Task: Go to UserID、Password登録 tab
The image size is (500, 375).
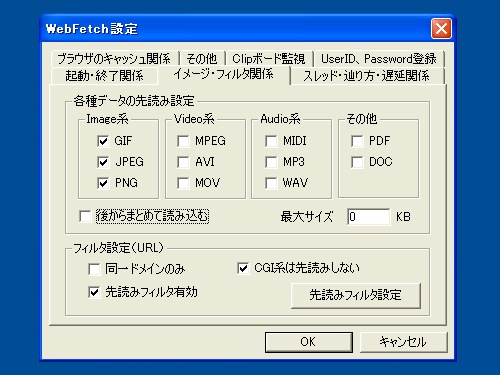Action: (379, 59)
